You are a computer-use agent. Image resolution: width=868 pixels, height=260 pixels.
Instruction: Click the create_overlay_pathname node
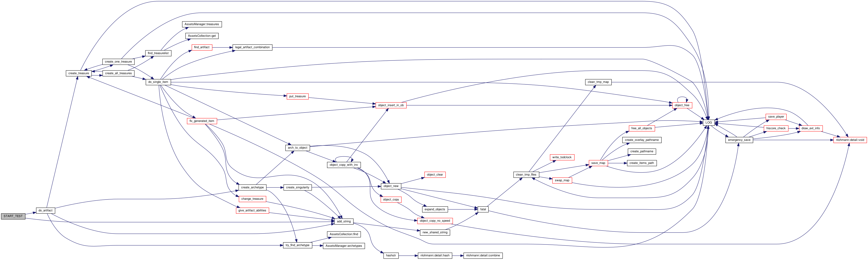pyautogui.click(x=642, y=140)
